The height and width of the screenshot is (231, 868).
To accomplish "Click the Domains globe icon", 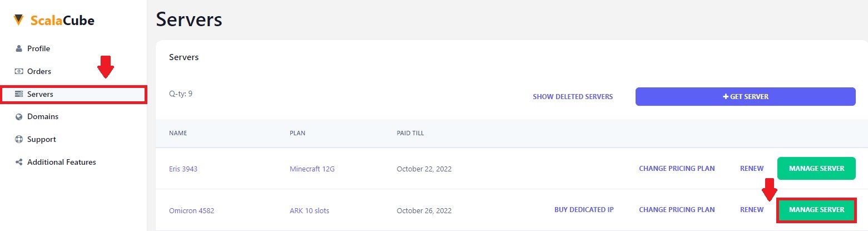I will coord(19,117).
